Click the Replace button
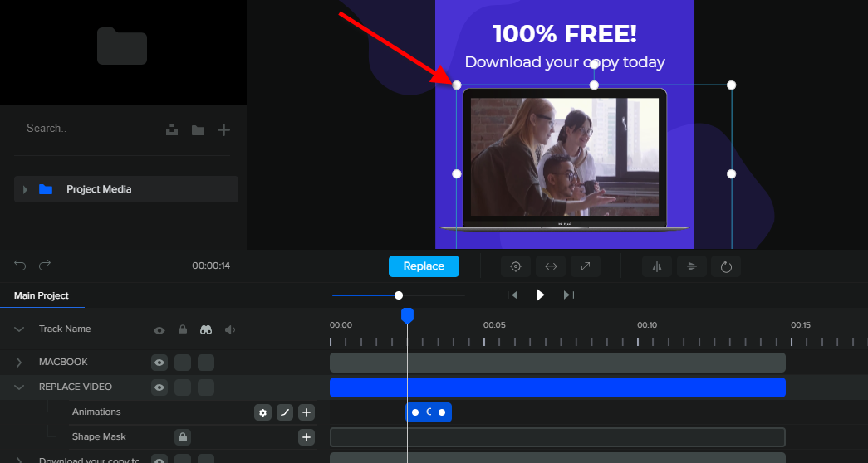Viewport: 868px width, 463px height. coord(424,266)
